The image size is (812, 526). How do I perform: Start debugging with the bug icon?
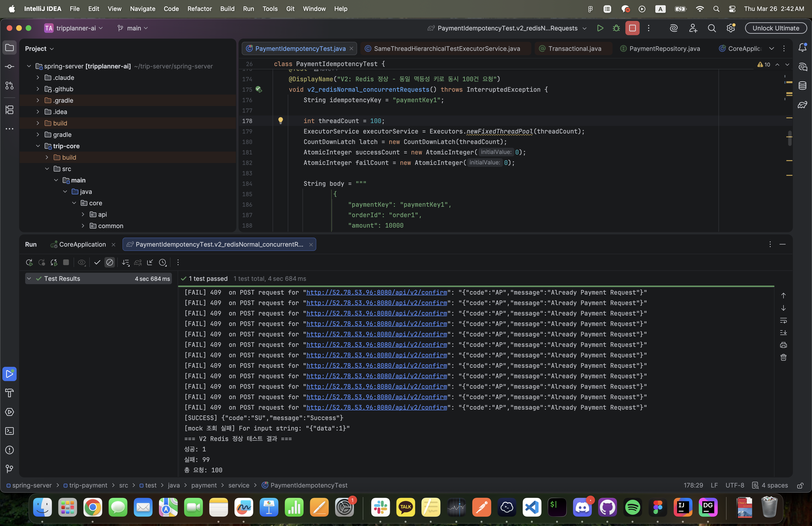(616, 28)
